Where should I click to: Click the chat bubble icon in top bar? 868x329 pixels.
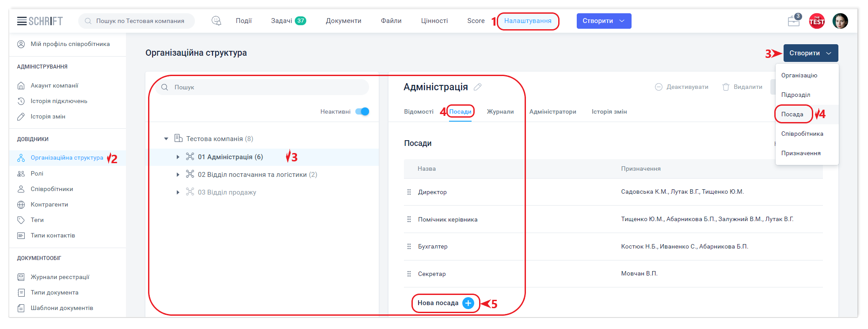pos(216,21)
